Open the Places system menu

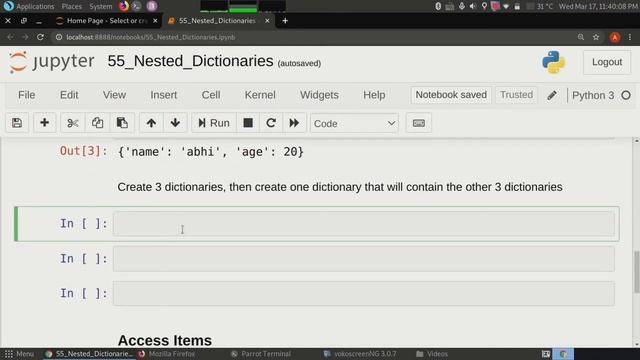[x=71, y=6]
